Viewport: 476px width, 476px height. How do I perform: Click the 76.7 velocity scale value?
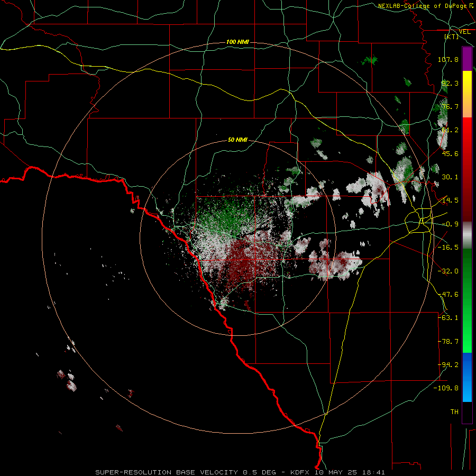tap(450, 106)
